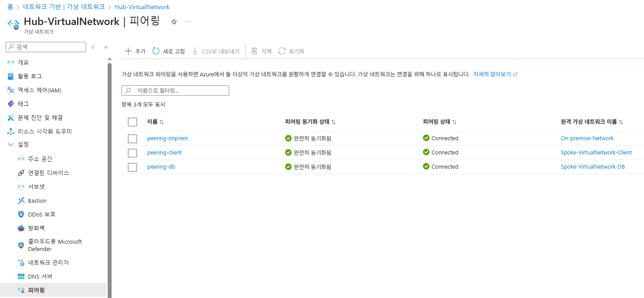Click green check icon for peering-db sync
The image size is (644, 298).
pos(289,167)
